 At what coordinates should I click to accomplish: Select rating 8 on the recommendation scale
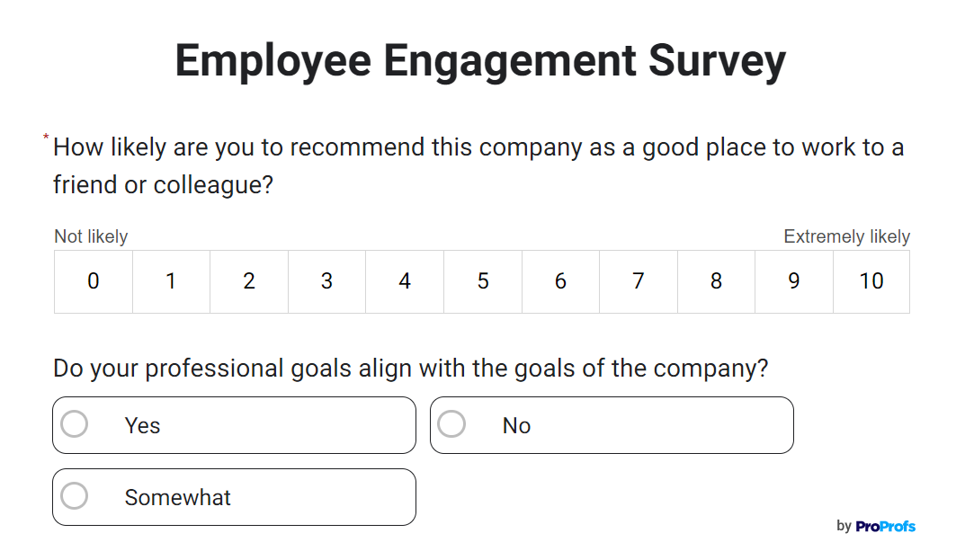[x=716, y=281]
